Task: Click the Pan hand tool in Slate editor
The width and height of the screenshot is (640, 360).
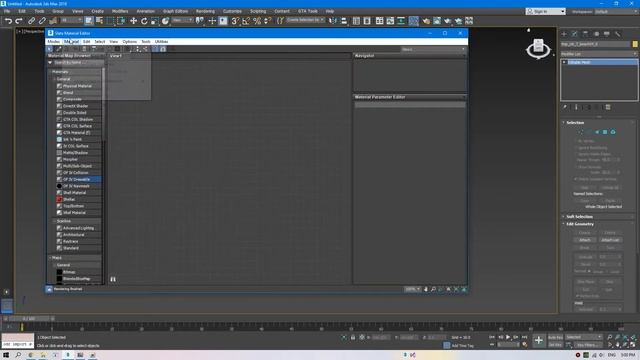Action: point(426,289)
